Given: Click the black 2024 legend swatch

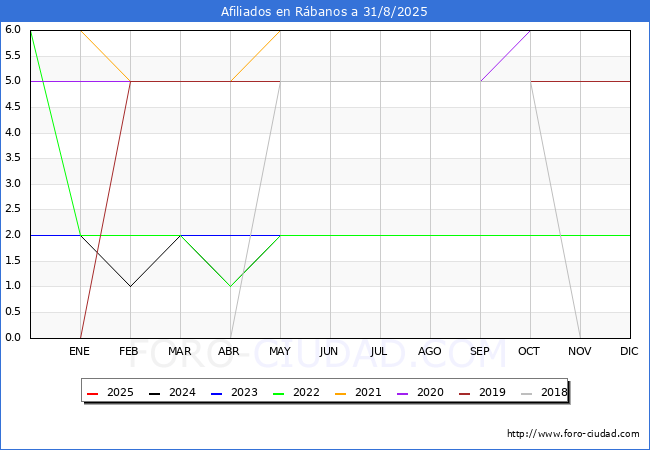Looking at the screenshot, I should [x=154, y=393].
